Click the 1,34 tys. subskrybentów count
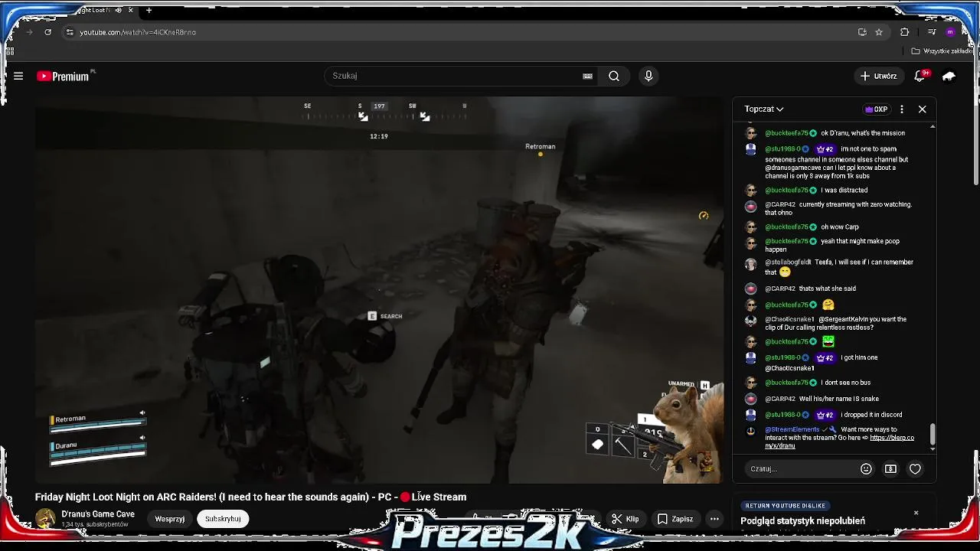980x551 pixels. 94,525
